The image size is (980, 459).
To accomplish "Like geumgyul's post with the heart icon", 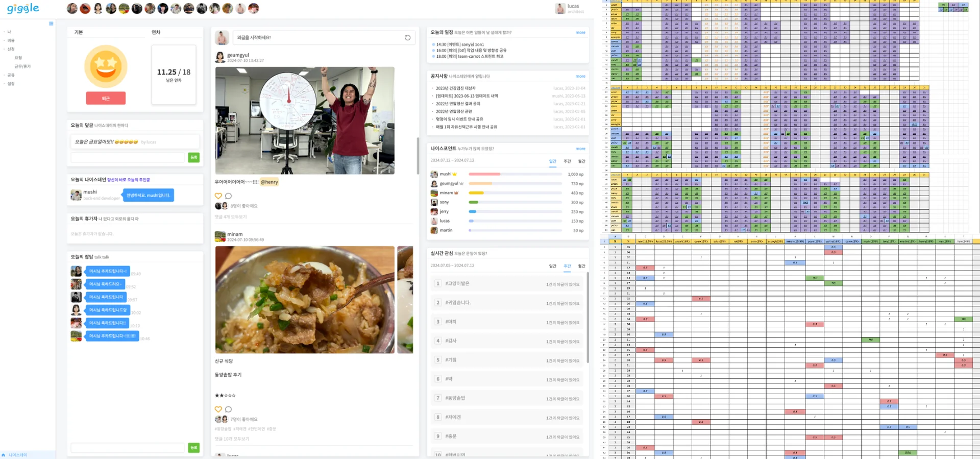I will 218,196.
